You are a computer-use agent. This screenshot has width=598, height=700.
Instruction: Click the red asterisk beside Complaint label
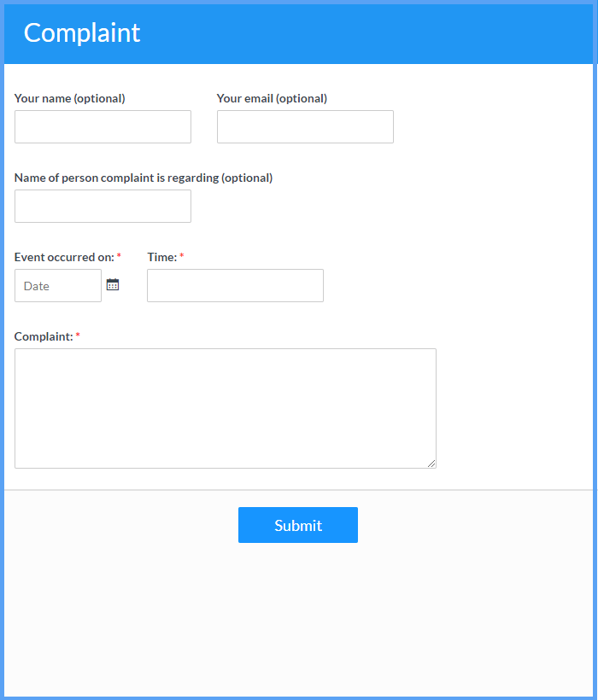click(x=78, y=335)
